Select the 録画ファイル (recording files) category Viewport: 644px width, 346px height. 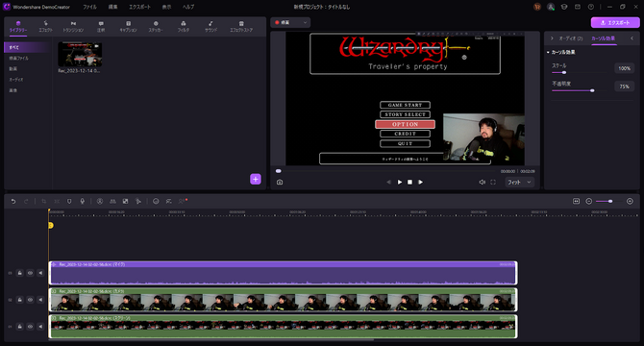[19, 59]
